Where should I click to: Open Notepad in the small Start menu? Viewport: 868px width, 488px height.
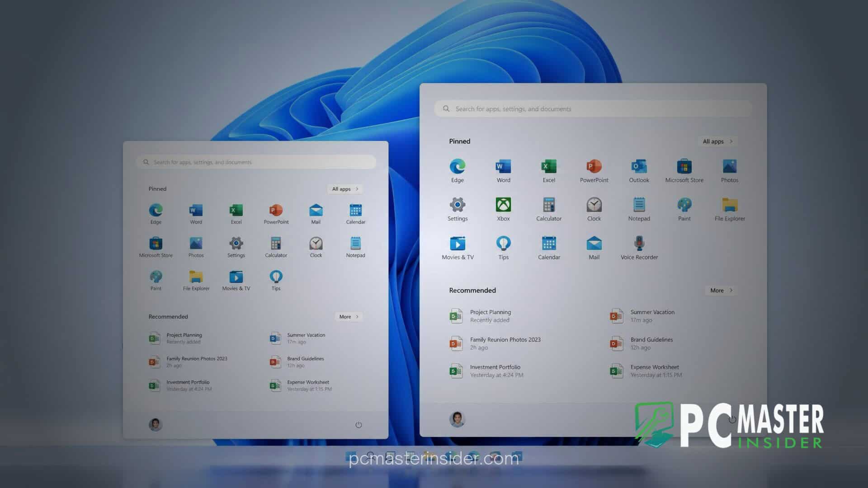click(x=355, y=247)
